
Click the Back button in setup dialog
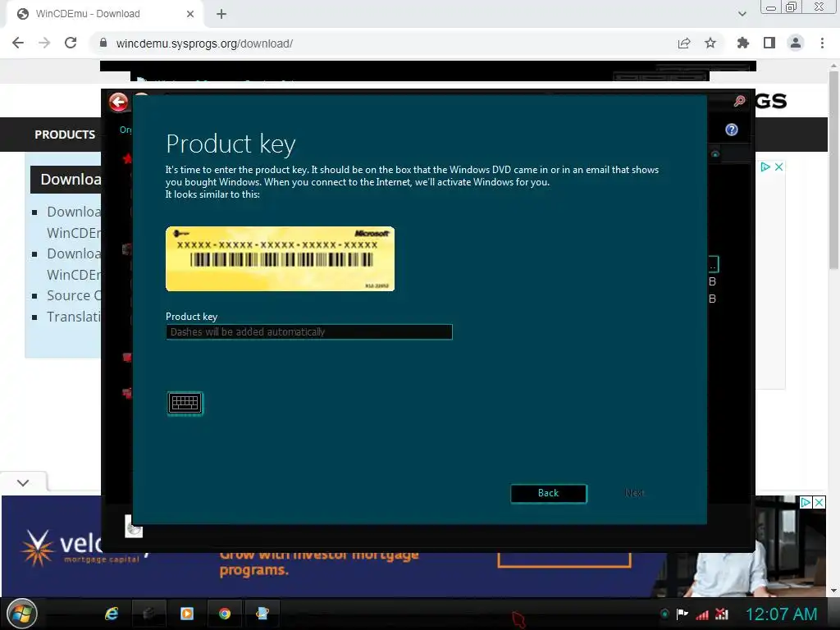[549, 493]
